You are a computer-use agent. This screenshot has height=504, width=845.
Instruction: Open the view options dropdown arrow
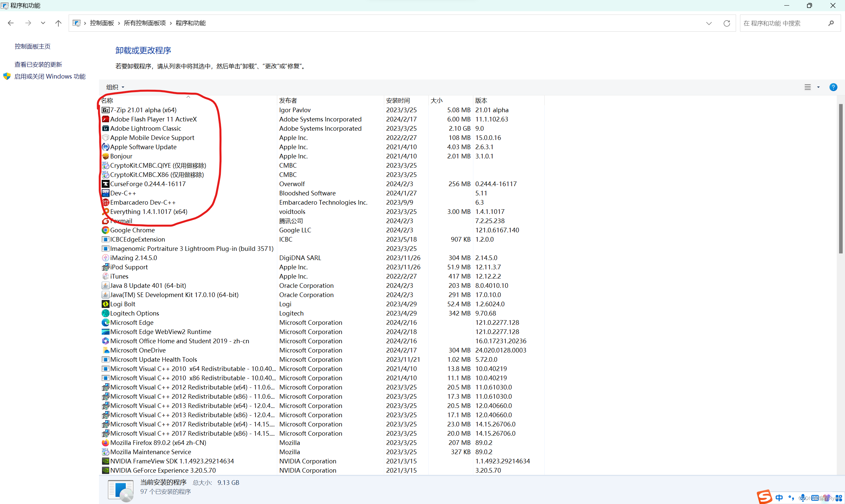click(x=819, y=87)
